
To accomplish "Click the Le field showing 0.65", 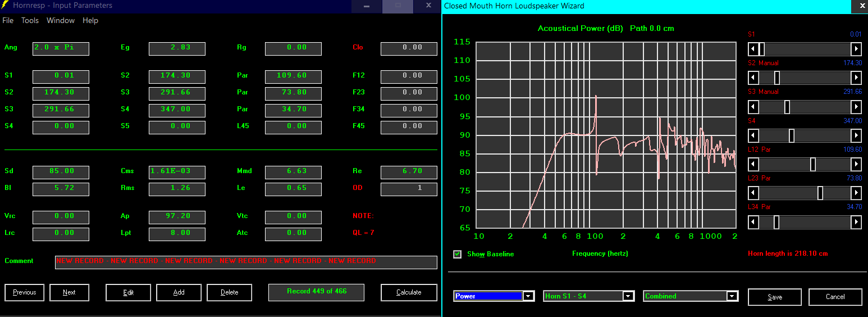I will [293, 189].
